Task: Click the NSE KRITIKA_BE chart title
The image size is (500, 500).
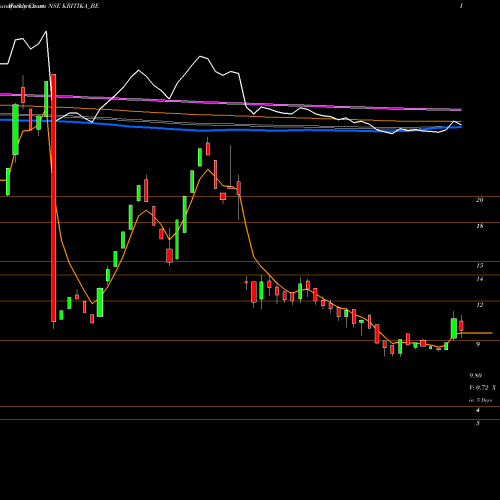Action: tap(74, 6)
